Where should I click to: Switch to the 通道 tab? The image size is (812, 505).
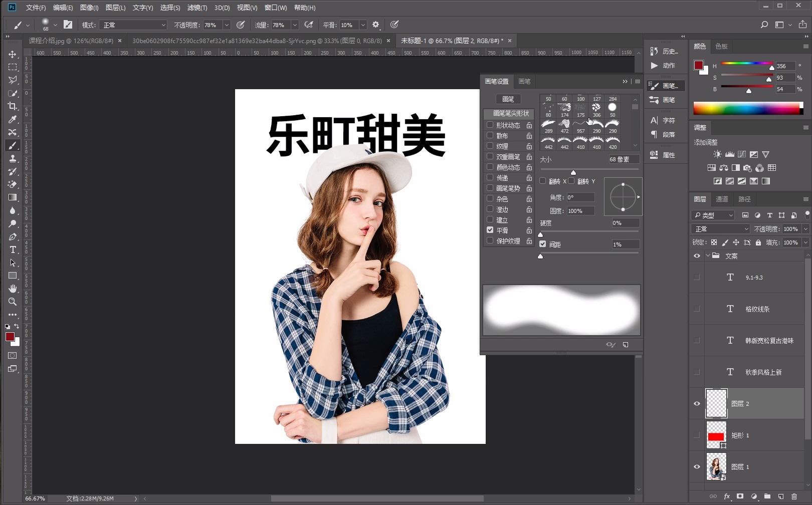pyautogui.click(x=722, y=199)
